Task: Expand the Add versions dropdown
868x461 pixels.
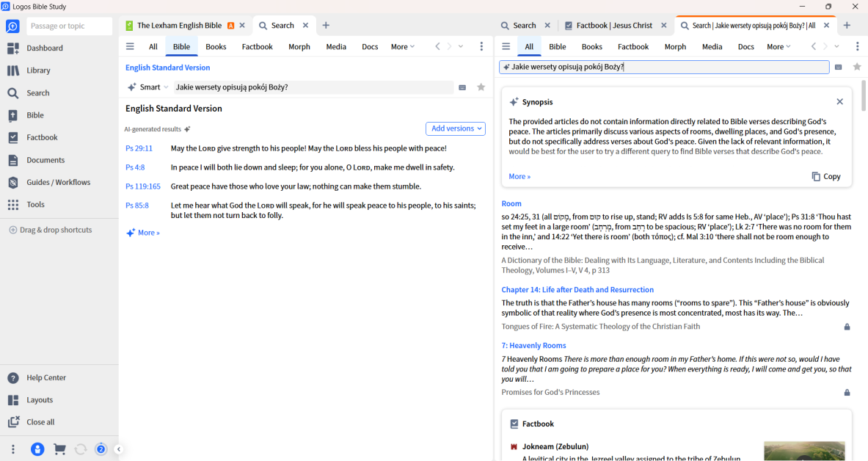Action: tap(455, 128)
